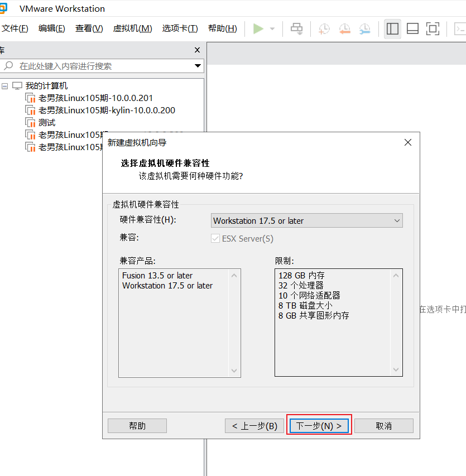The width and height of the screenshot is (466, 476).
Task: Click the 128 GB 内存 limit entry
Action: pyautogui.click(x=301, y=276)
